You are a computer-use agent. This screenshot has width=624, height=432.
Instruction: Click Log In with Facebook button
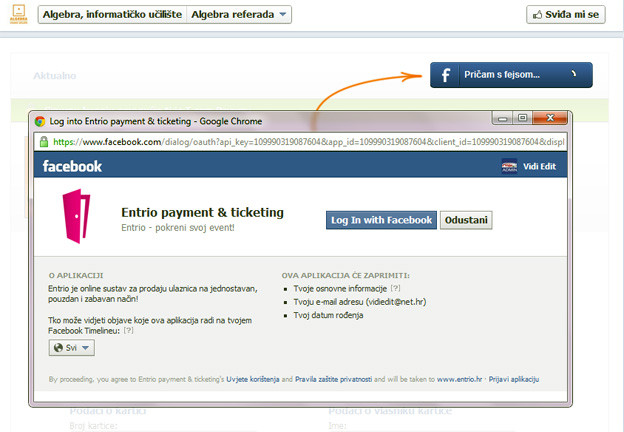click(x=381, y=220)
